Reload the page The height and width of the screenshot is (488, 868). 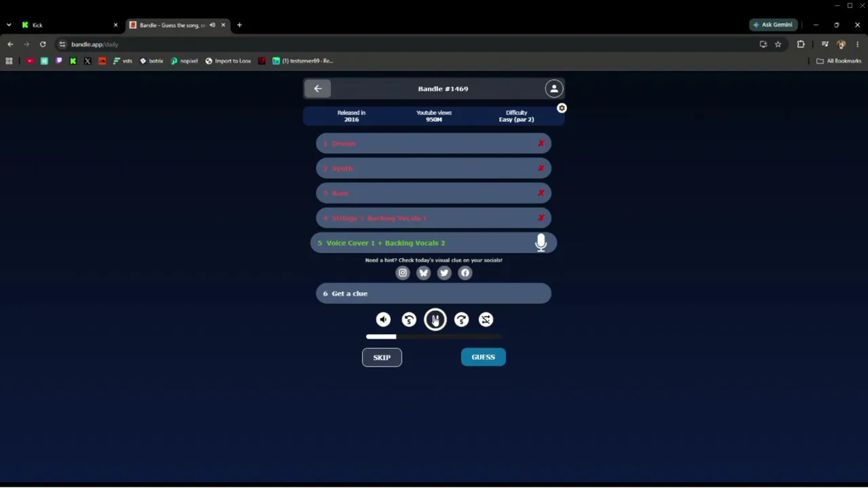[x=43, y=44]
